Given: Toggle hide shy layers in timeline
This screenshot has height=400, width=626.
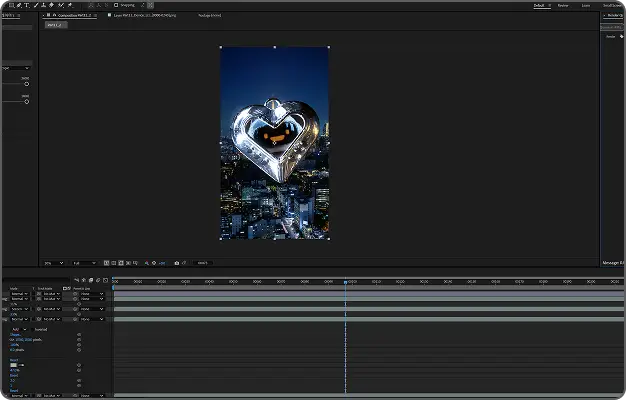Looking at the screenshot, I should pos(83,280).
